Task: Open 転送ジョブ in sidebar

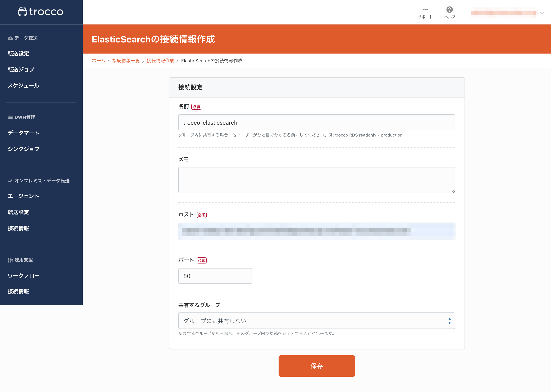Action: pos(21,70)
